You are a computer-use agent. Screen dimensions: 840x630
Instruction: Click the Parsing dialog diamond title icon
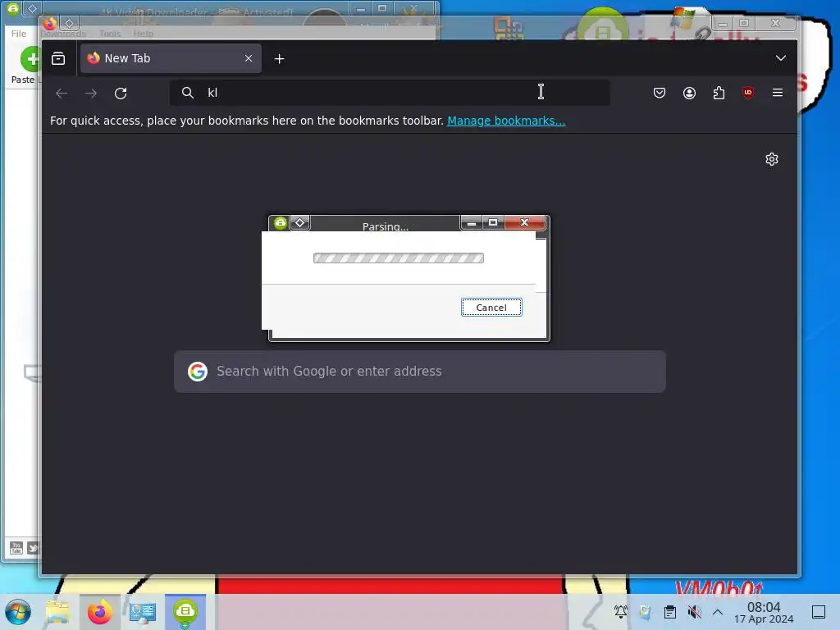(300, 223)
